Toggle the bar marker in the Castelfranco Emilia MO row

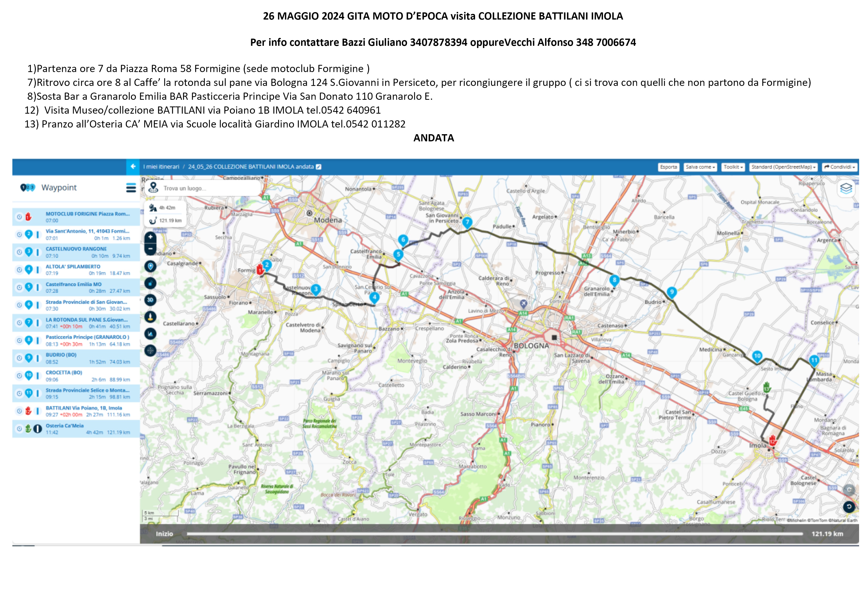(x=37, y=287)
